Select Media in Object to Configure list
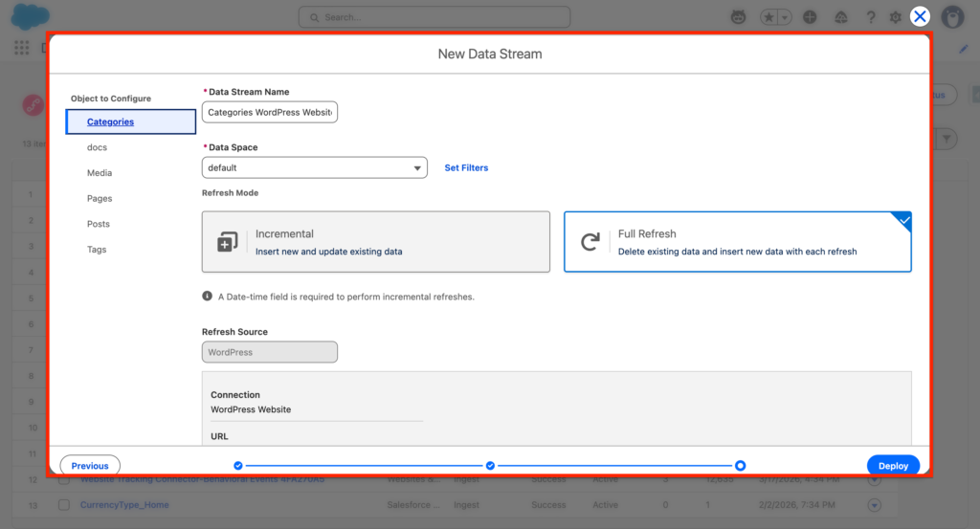 tap(100, 173)
